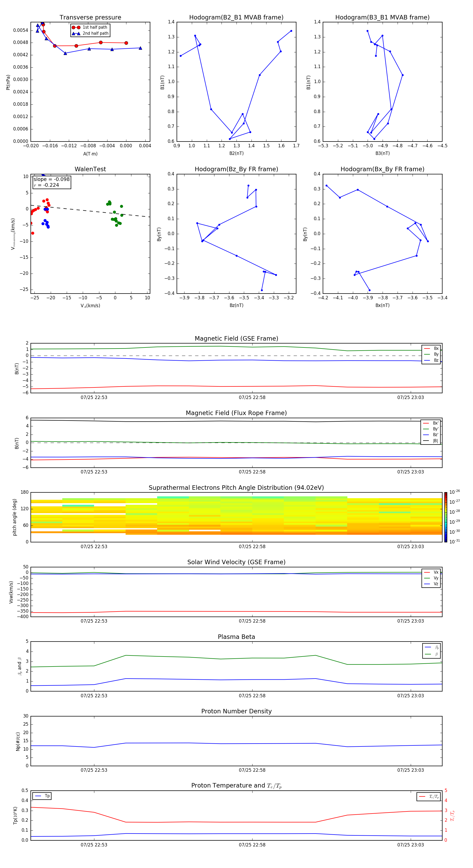Select the βp entry in Plasma Beta legend
The height and width of the screenshot is (868, 473).
[x=431, y=647]
